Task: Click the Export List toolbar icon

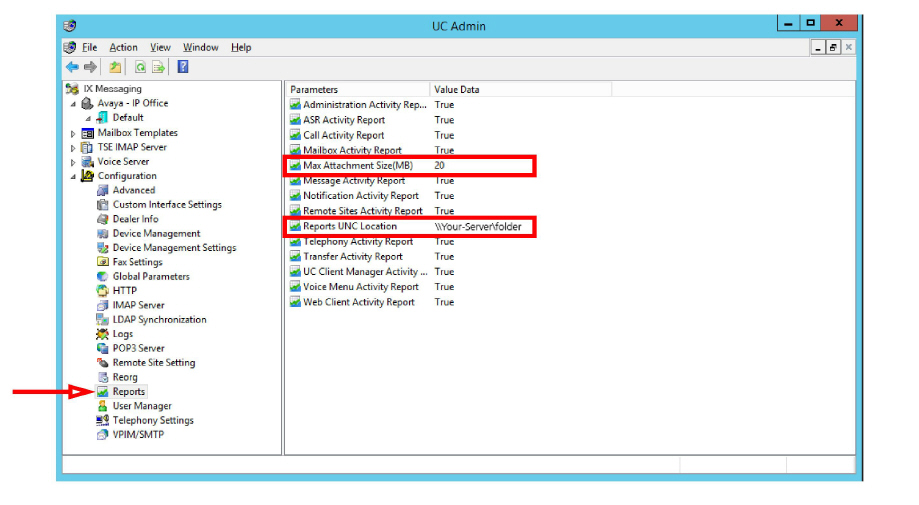Action: pos(158,67)
